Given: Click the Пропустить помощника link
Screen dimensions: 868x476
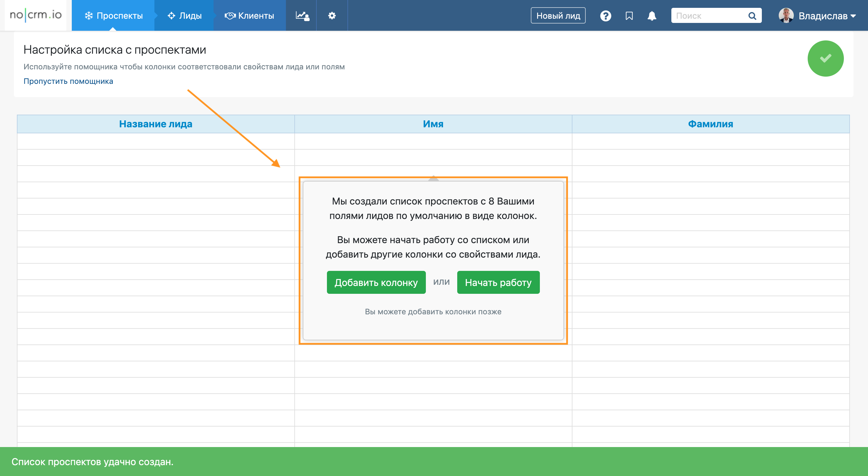Looking at the screenshot, I should pos(68,81).
